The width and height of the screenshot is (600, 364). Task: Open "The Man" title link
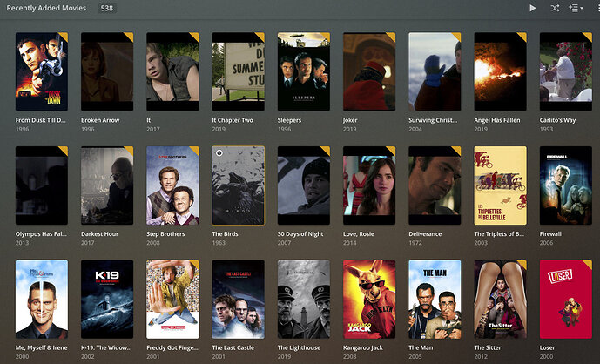click(x=421, y=348)
